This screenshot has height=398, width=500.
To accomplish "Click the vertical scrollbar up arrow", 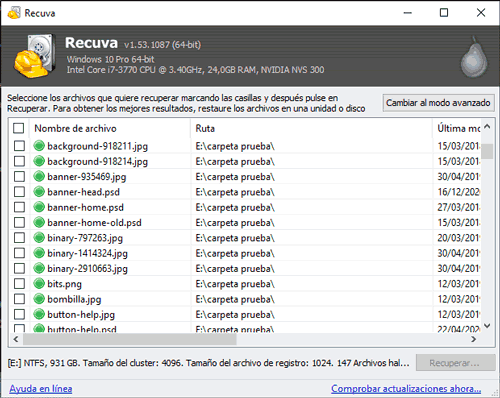I will click(487, 127).
